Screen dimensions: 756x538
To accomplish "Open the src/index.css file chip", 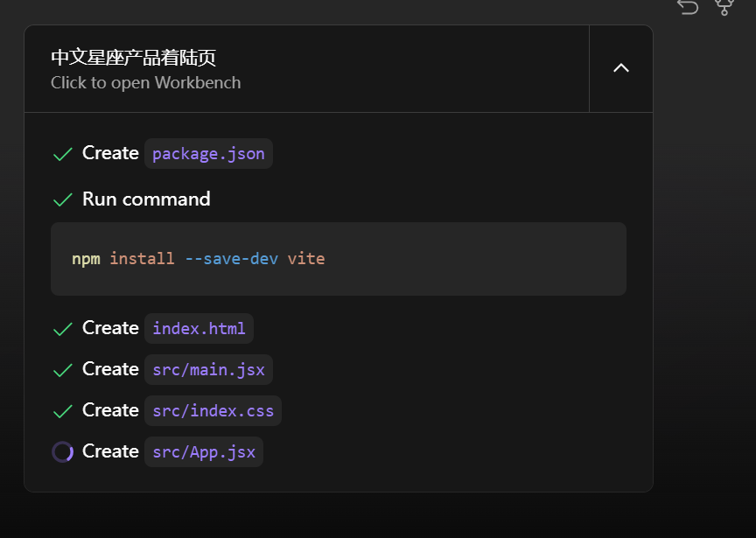I will coord(213,411).
